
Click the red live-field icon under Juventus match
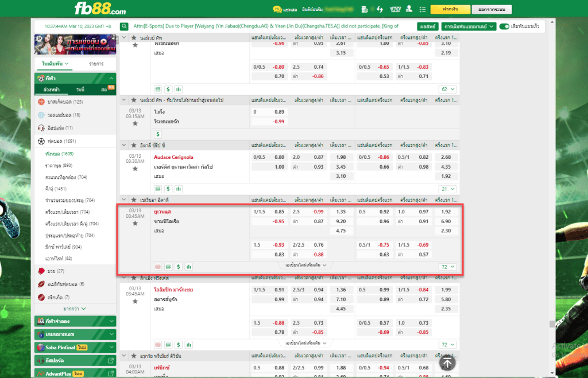pyautogui.click(x=158, y=267)
